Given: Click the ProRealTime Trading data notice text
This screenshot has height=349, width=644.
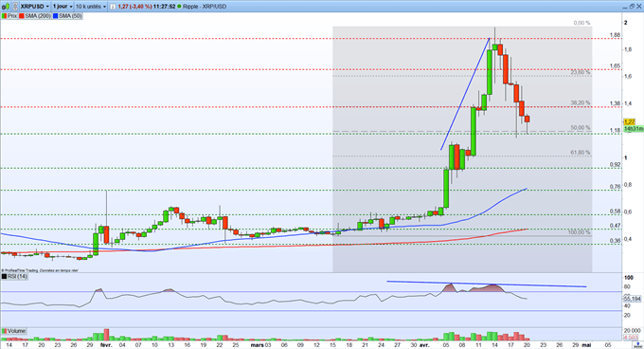Looking at the screenshot, I should click(x=40, y=270).
